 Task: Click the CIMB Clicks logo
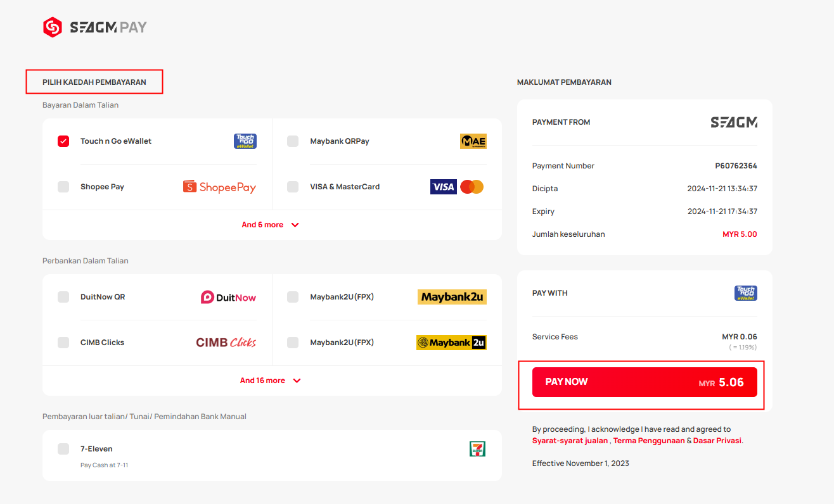click(226, 343)
